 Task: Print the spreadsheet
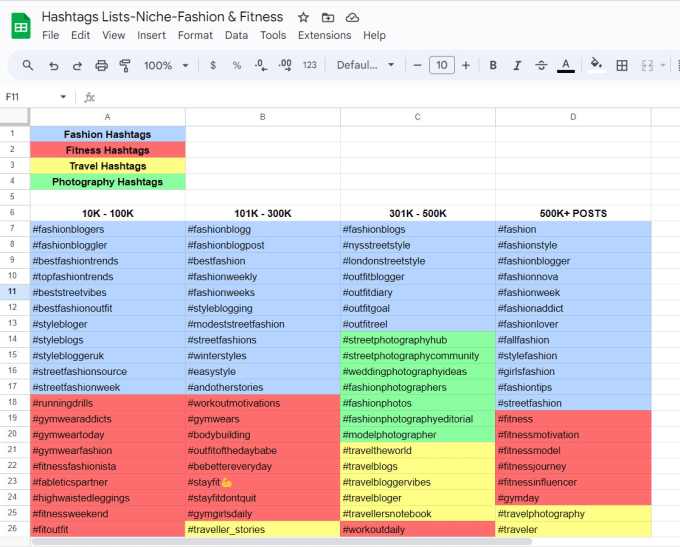pos(101,66)
